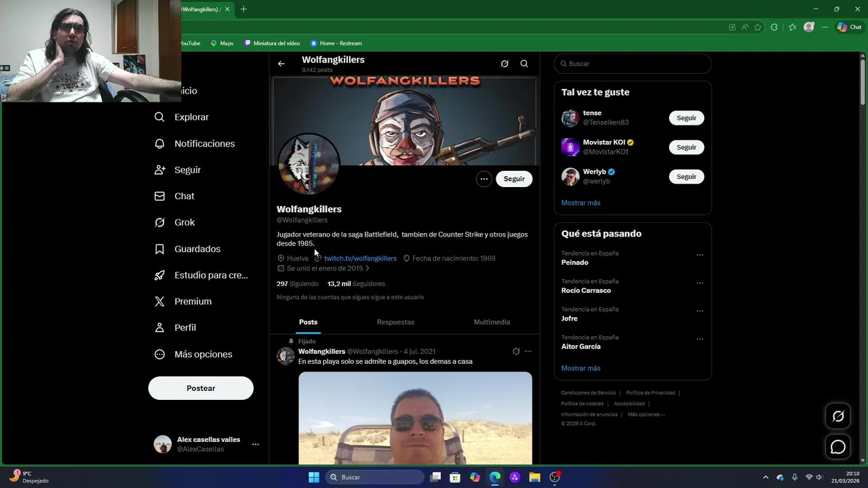The width and height of the screenshot is (868, 488).
Task: Click the Grok icon in profile header
Action: pos(505,64)
